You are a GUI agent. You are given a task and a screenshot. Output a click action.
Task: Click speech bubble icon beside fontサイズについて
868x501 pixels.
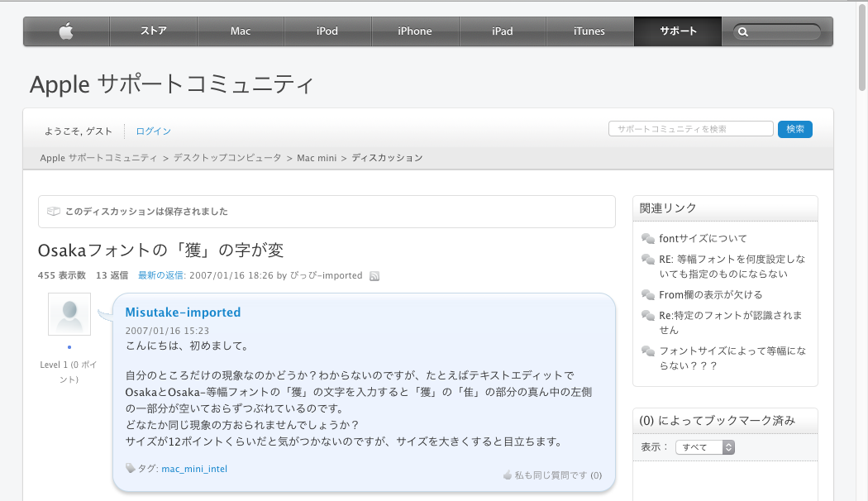[647, 239]
